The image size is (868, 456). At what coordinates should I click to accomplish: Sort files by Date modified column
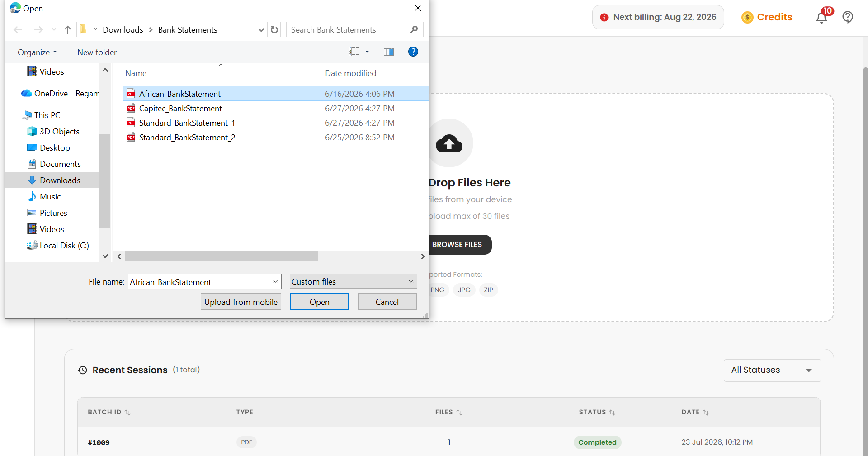(x=351, y=73)
